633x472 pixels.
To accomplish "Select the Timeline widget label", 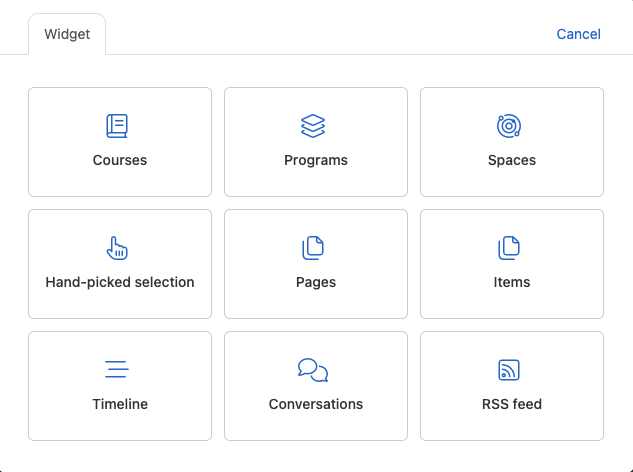I will coord(120,404).
